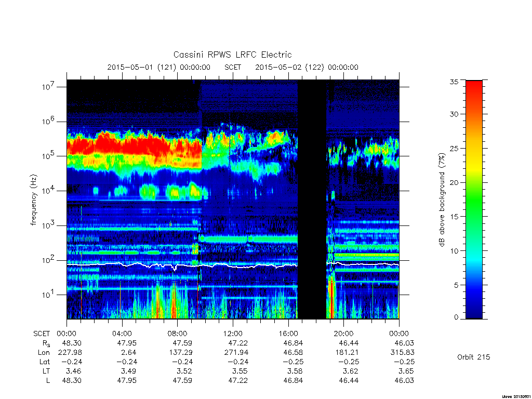
Task: Click the 'frequency (Hz)' axis label
Action: (34, 200)
